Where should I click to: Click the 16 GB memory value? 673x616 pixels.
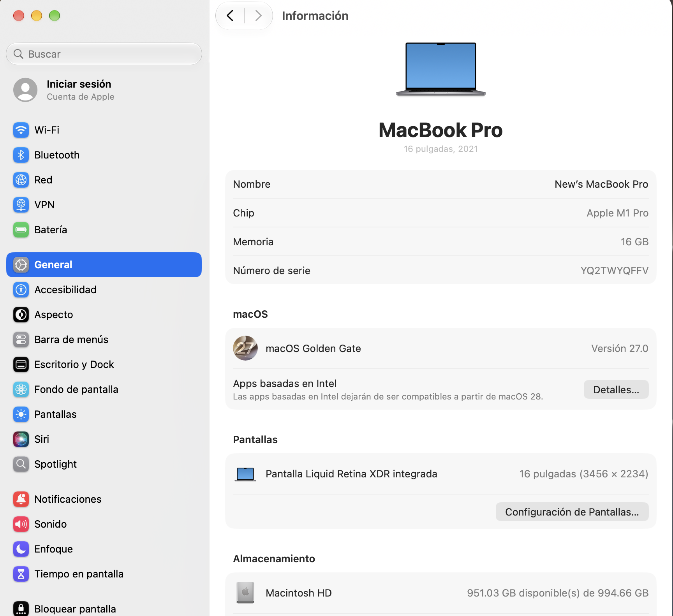pyautogui.click(x=634, y=242)
